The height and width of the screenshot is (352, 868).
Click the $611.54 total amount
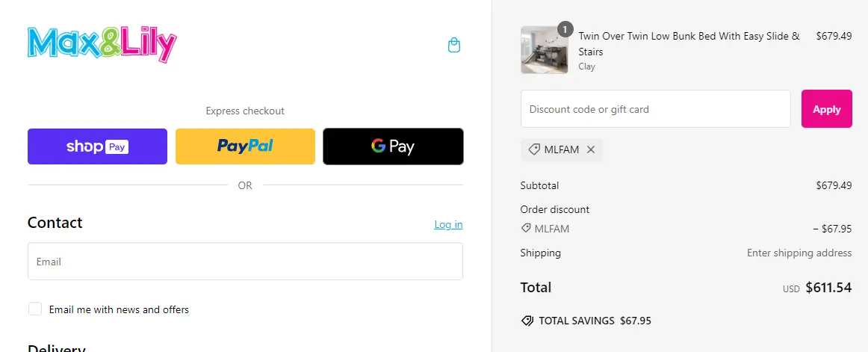pyautogui.click(x=828, y=287)
